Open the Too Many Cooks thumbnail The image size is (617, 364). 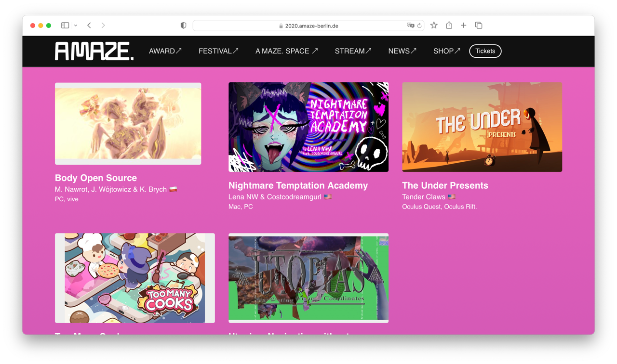pyautogui.click(x=135, y=278)
